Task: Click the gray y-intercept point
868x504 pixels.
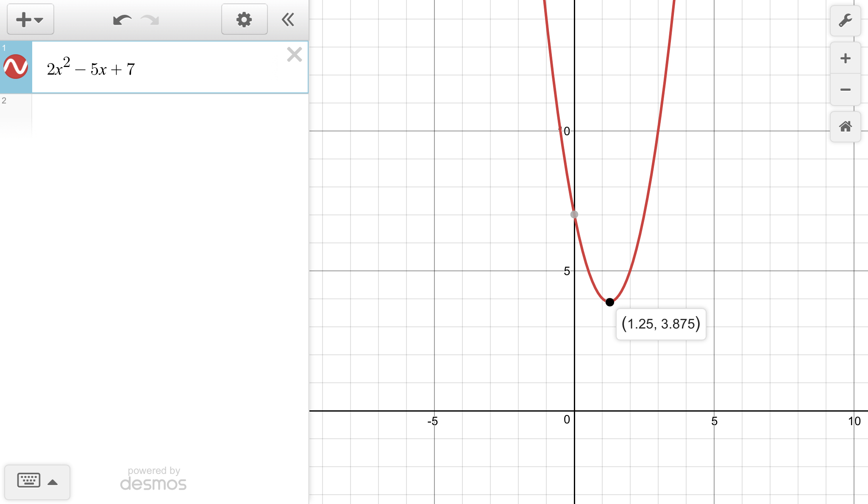Action: pos(574,214)
